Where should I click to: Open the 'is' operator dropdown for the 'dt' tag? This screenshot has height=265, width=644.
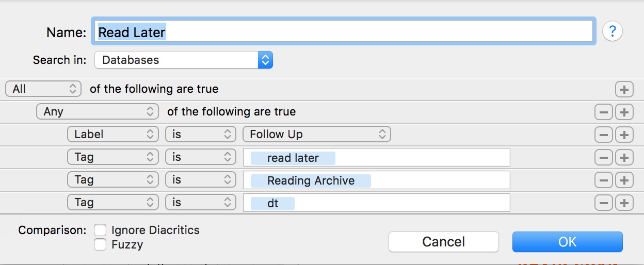[201, 202]
